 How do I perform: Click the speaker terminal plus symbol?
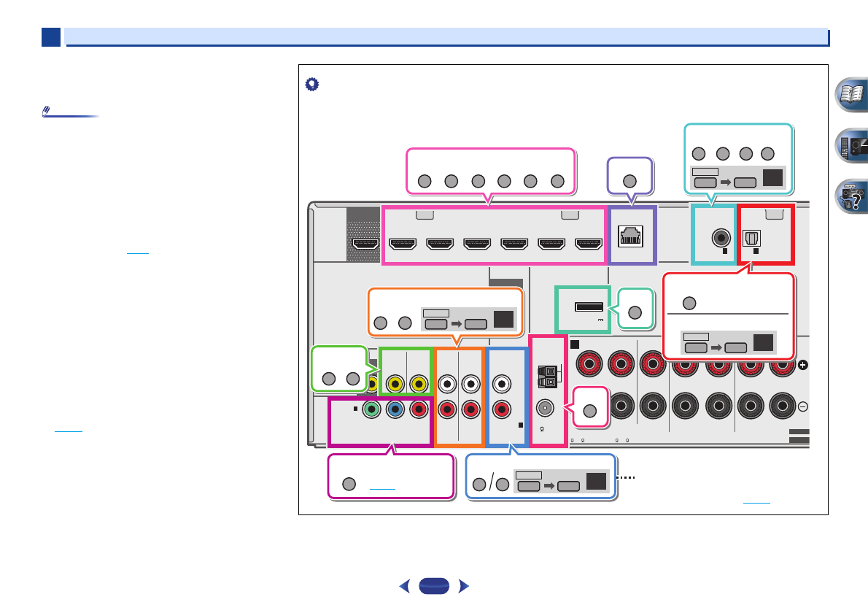[803, 365]
